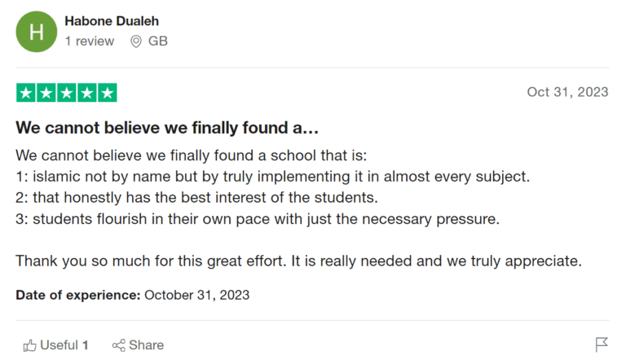Click the thumbs-up Useful icon
626x364 pixels.
coord(30,345)
